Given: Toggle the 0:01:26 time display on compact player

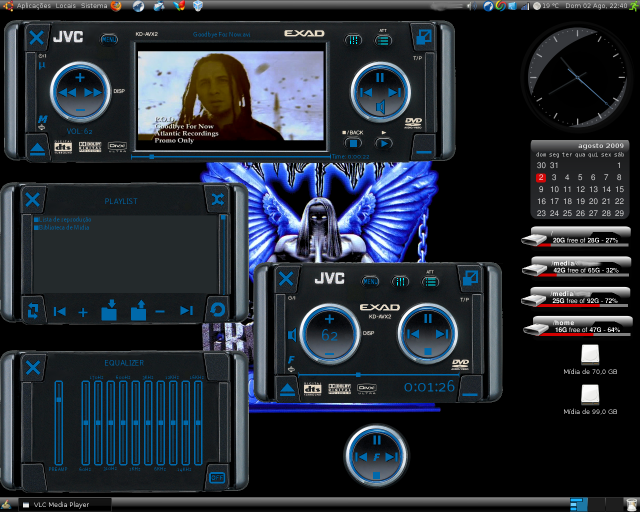Looking at the screenshot, I should click(429, 387).
